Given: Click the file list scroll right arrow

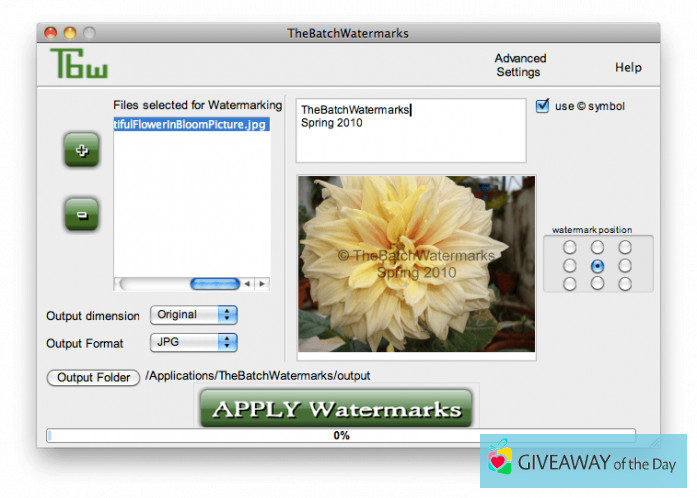Looking at the screenshot, I should point(262,284).
